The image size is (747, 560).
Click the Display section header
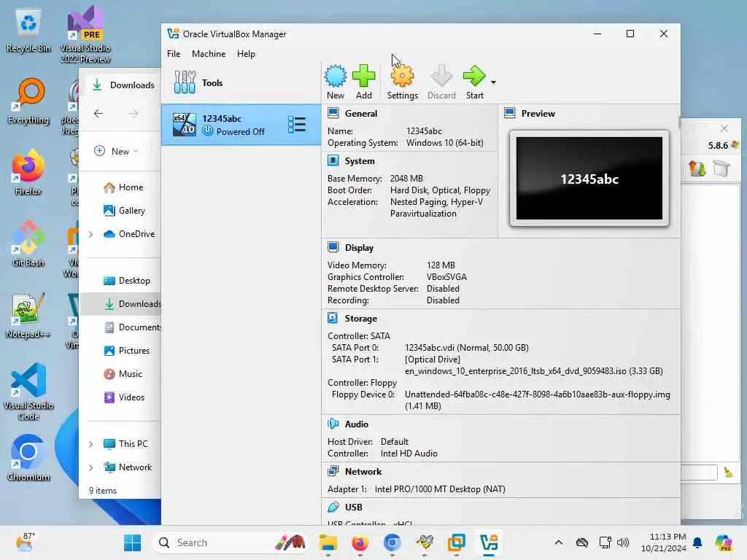pyautogui.click(x=359, y=248)
